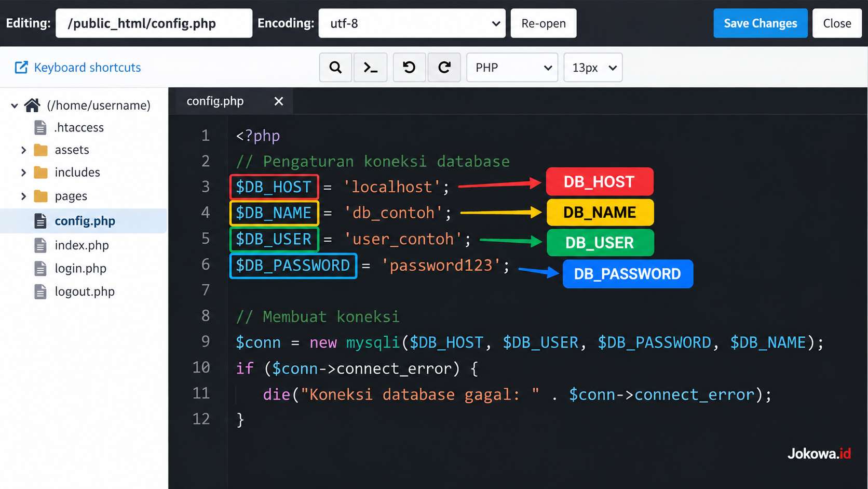868x489 pixels.
Task: Click the home directory icon
Action: 32,105
